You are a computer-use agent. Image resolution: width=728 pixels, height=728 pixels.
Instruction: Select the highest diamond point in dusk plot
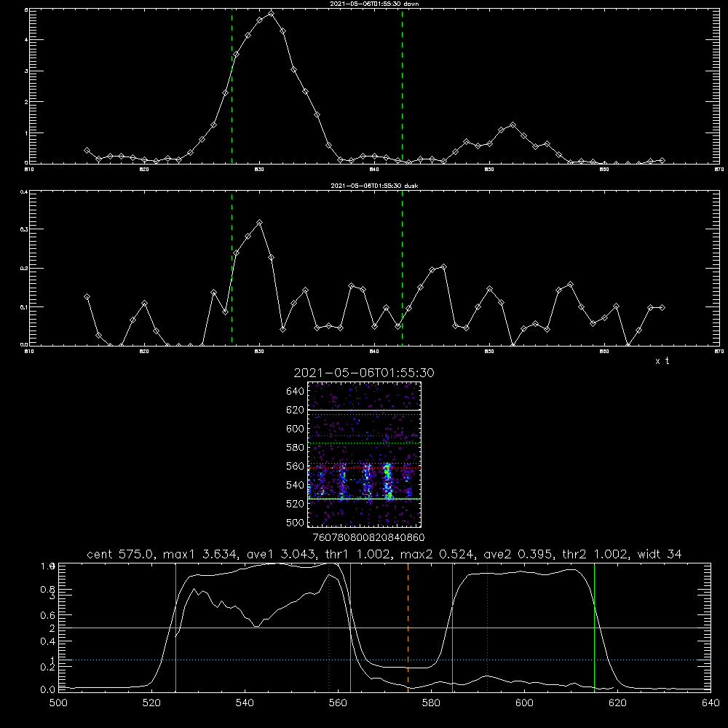[x=260, y=223]
